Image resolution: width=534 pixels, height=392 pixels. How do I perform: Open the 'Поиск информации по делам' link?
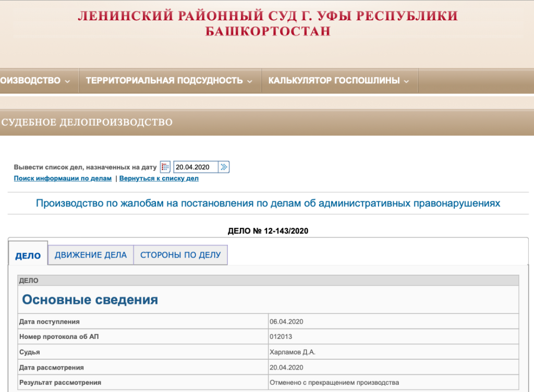63,178
